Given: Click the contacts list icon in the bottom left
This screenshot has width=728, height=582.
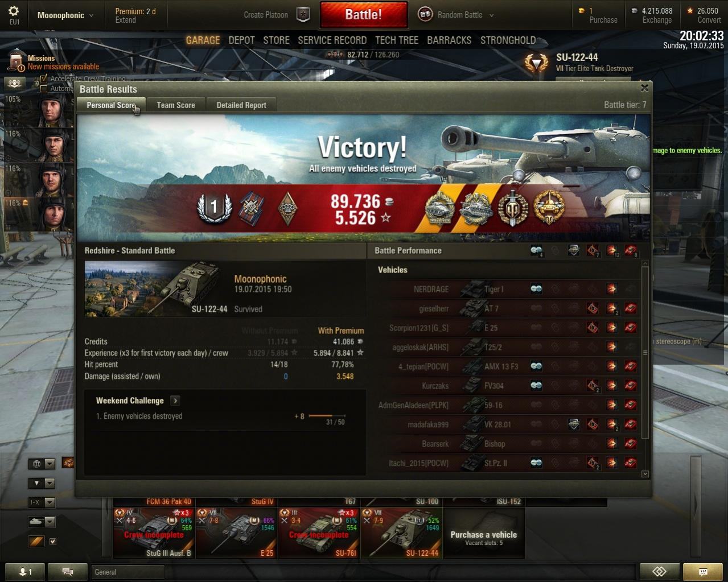Looking at the screenshot, I should 25,572.
